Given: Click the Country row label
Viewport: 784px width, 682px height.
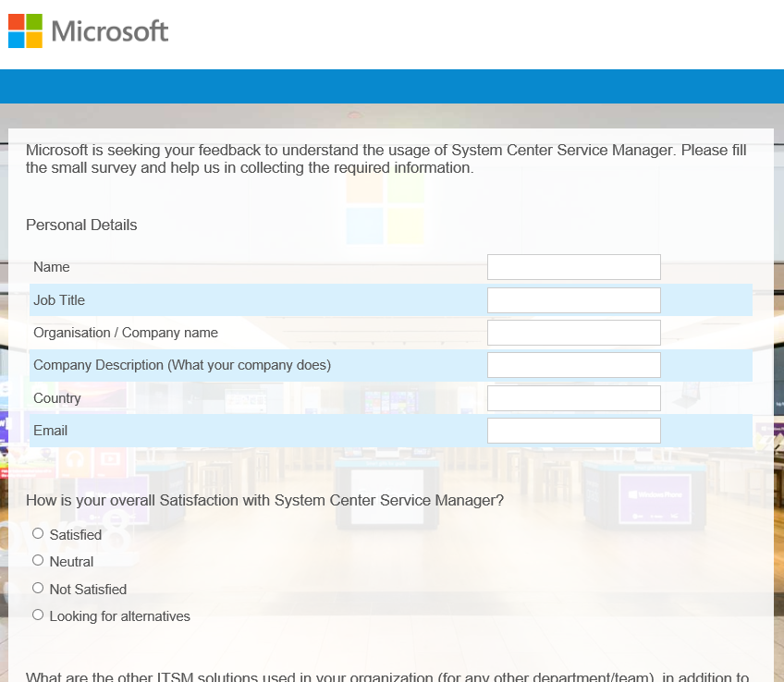Looking at the screenshot, I should [57, 398].
